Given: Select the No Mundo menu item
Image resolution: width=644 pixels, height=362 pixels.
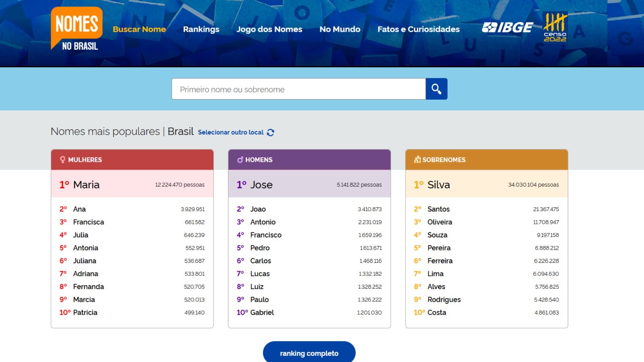Looking at the screenshot, I should [340, 29].
